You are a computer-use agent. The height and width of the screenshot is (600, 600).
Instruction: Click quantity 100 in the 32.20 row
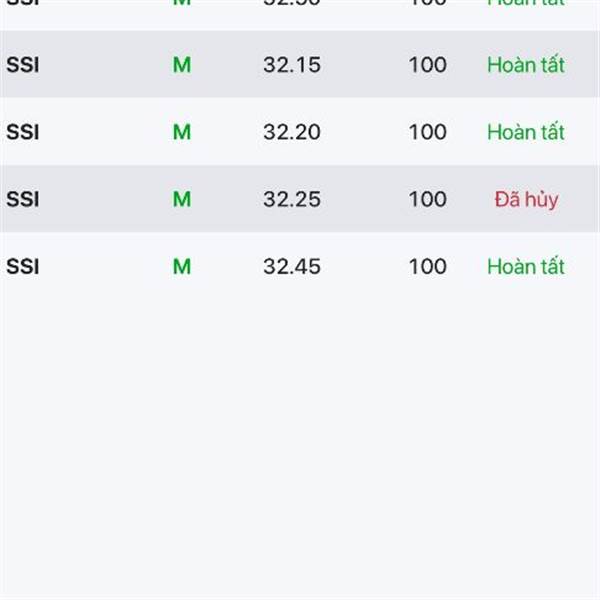coord(427,132)
